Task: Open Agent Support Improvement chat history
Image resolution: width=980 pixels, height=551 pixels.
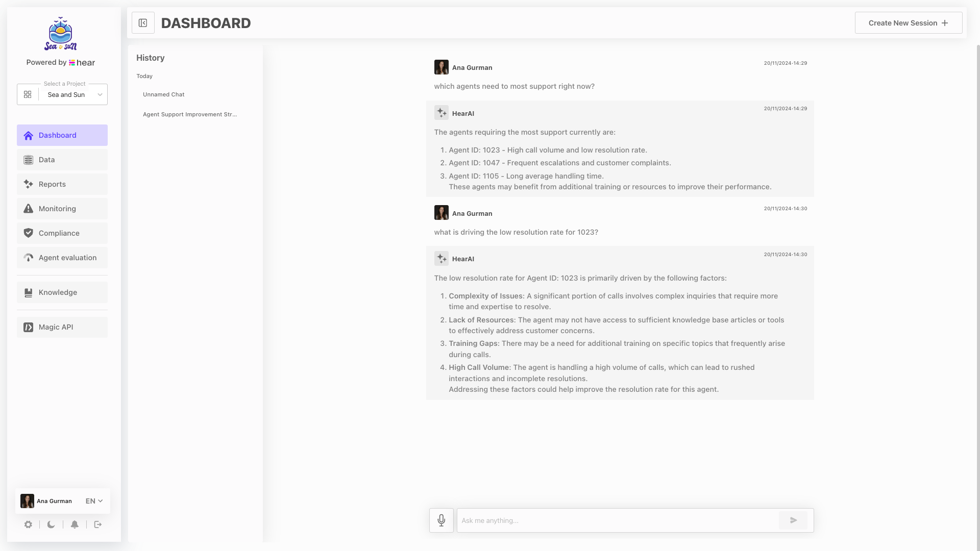Action: coord(190,114)
